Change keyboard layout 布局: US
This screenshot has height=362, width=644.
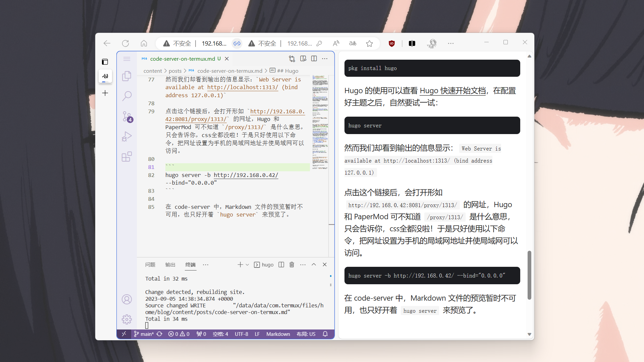click(306, 334)
